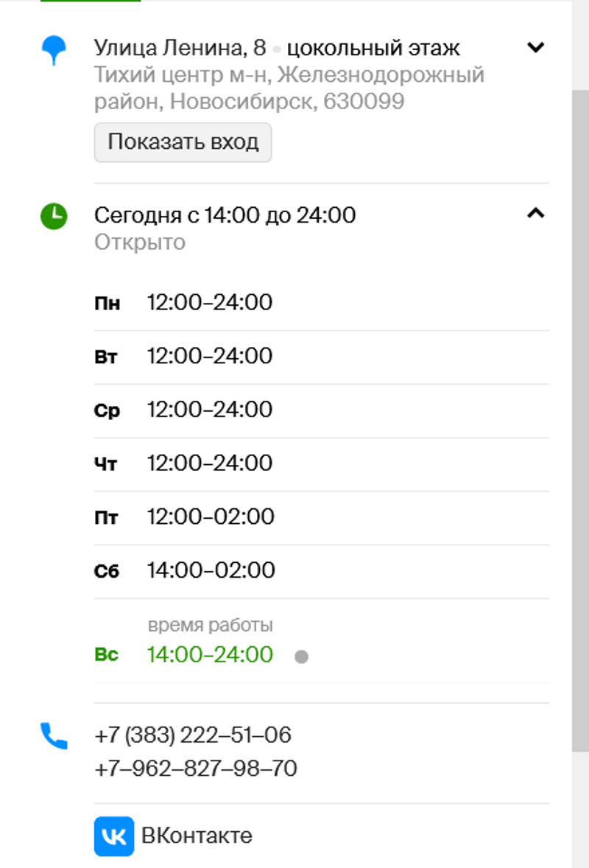Click the VKontakte logo icon
Screen dimensions: 589x868
coord(114,836)
